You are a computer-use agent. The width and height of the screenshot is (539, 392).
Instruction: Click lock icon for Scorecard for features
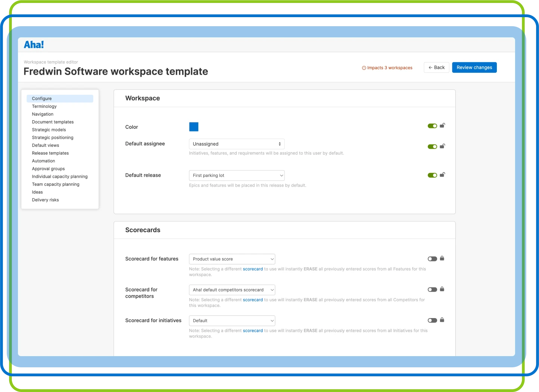(x=442, y=258)
